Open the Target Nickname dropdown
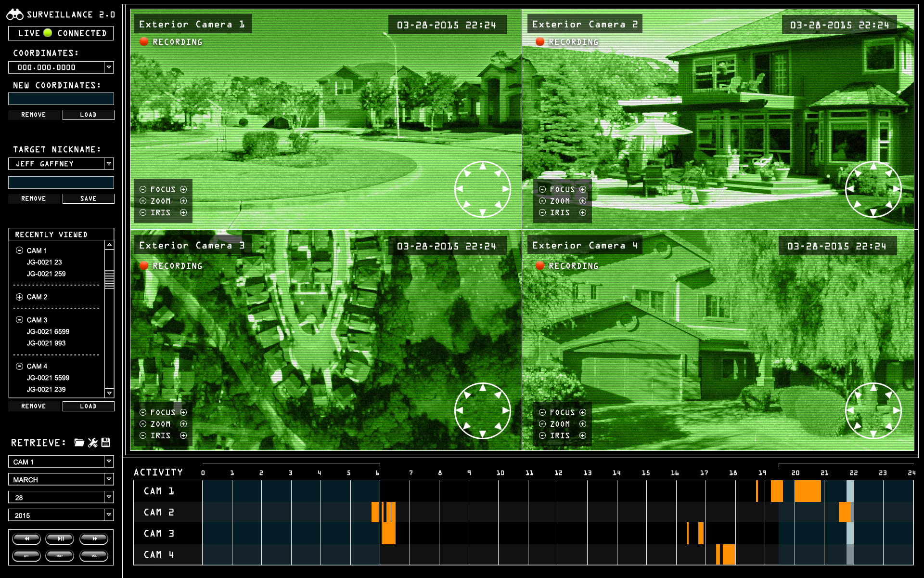 point(109,164)
